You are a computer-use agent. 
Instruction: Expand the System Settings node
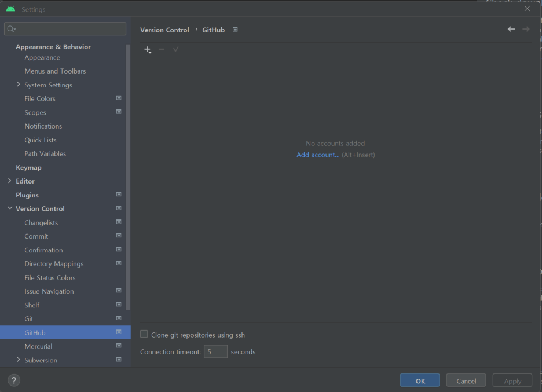(x=19, y=85)
